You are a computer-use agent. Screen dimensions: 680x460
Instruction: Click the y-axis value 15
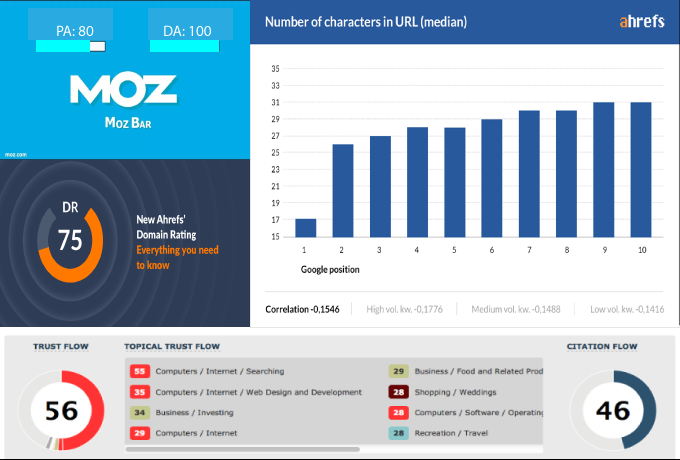coord(275,237)
